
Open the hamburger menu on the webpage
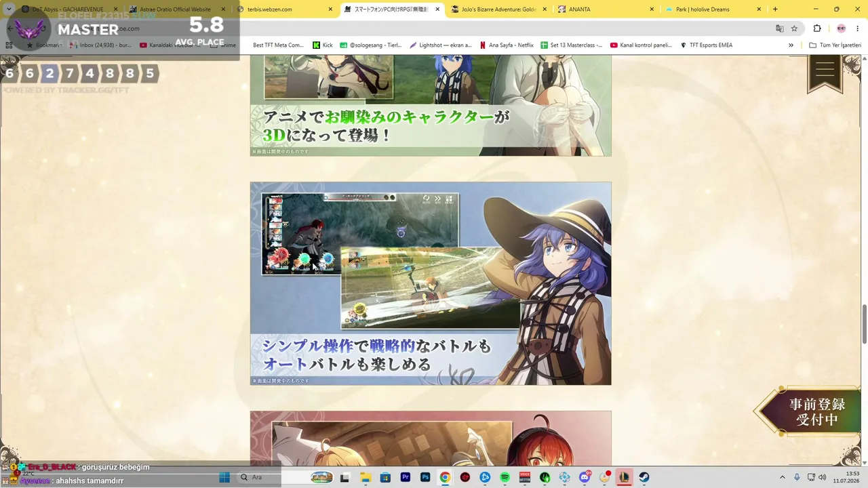coord(825,70)
